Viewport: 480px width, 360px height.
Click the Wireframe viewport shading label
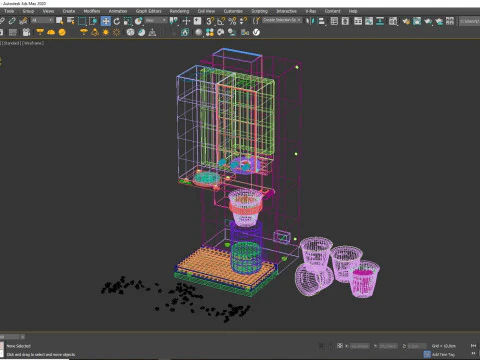point(33,43)
